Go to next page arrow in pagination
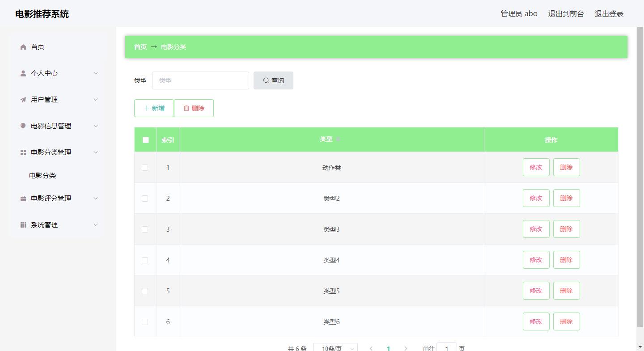Image resolution: width=644 pixels, height=351 pixels. click(406, 348)
